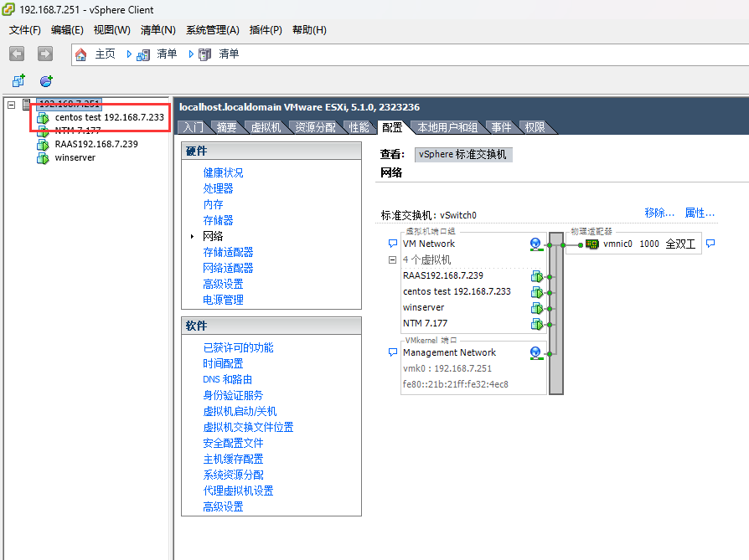The width and height of the screenshot is (749, 560).
Task: Open DNS 和路由 software link
Action: coord(227,379)
